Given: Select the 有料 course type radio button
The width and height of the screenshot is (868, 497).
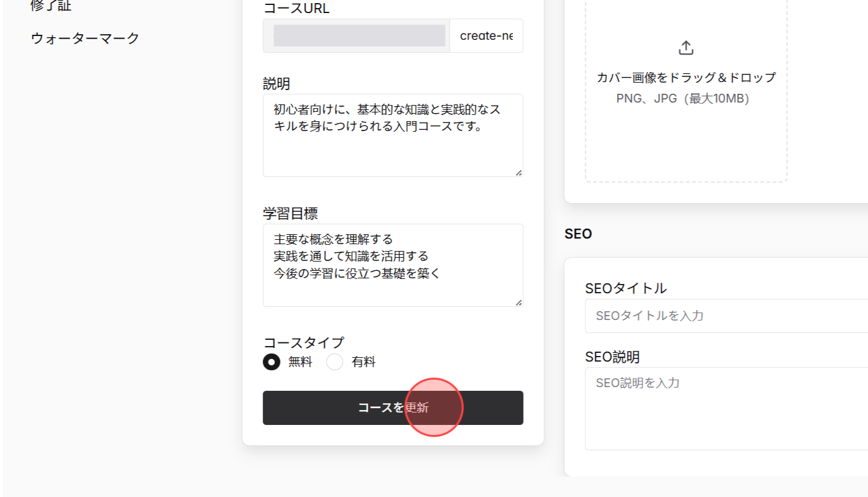Looking at the screenshot, I should click(335, 362).
